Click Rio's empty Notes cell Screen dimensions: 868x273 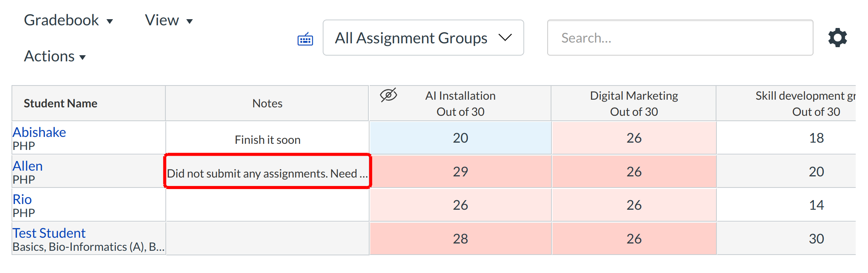[267, 205]
